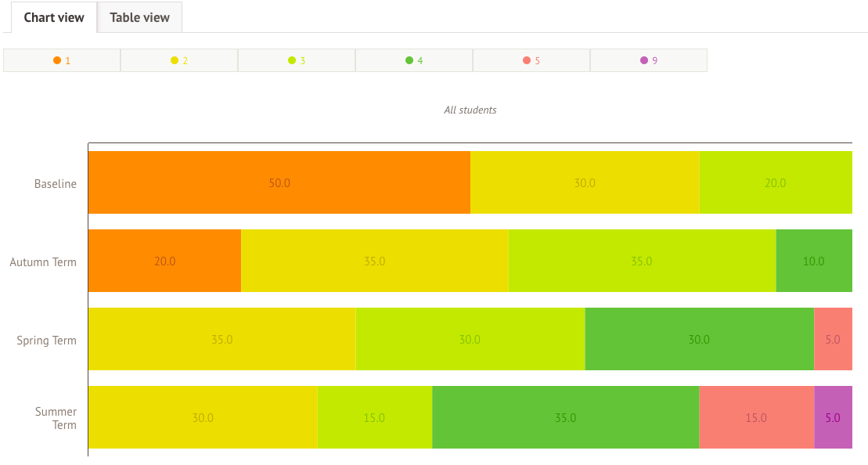Click Spring Term yellow 35.0 segment
Screen dimensions: 868x465
pyautogui.click(x=222, y=339)
